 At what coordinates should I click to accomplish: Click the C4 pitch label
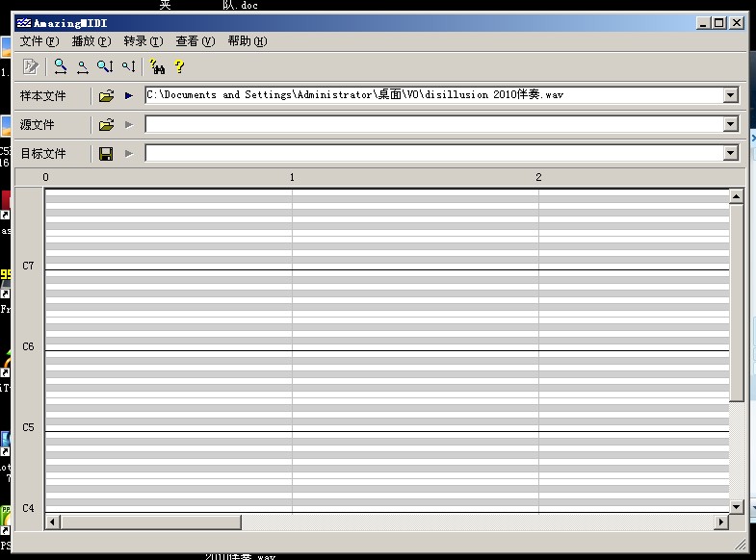pyautogui.click(x=29, y=508)
